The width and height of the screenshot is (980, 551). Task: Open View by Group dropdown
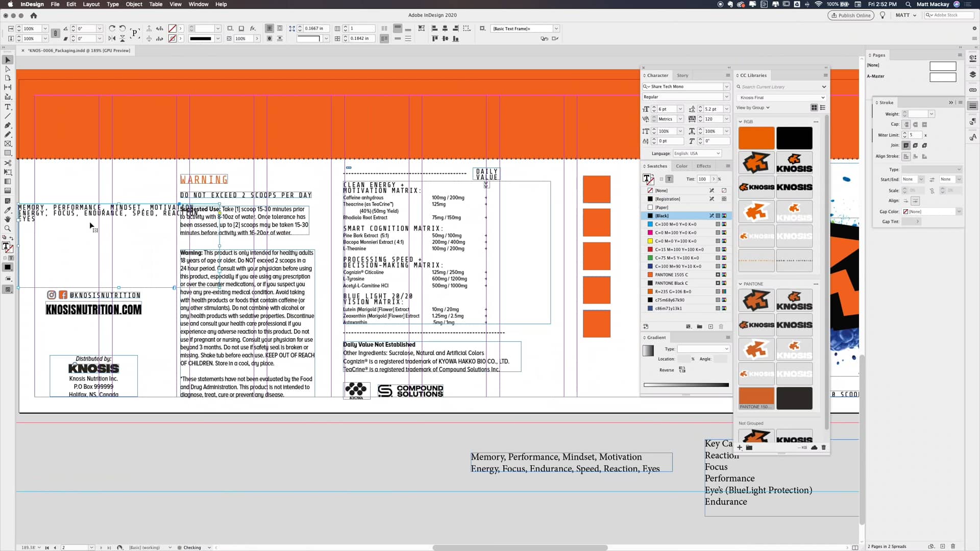753,108
